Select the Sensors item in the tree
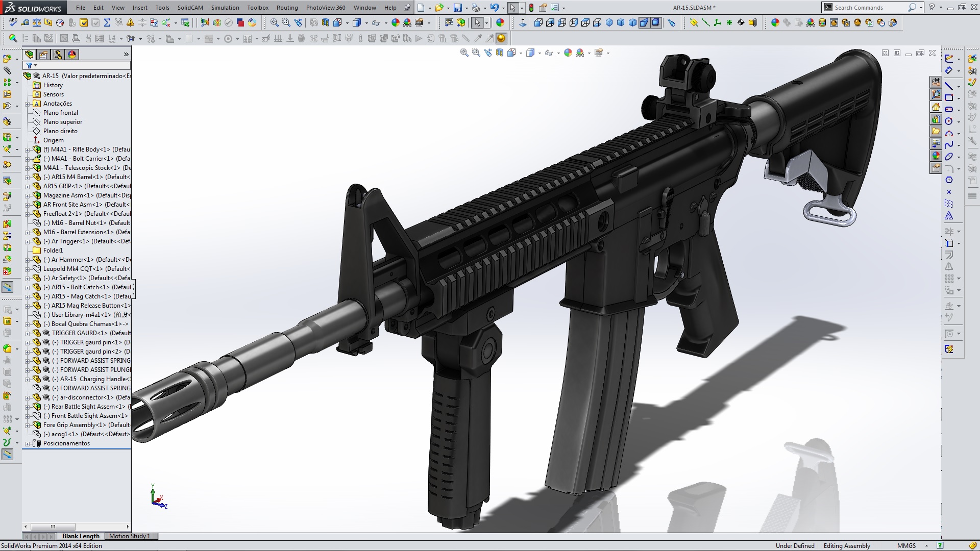Viewport: 980px width, 551px height. click(x=53, y=94)
